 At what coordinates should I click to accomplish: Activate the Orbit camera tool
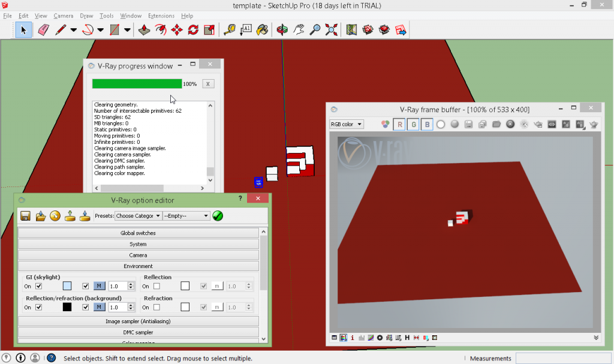click(x=282, y=29)
